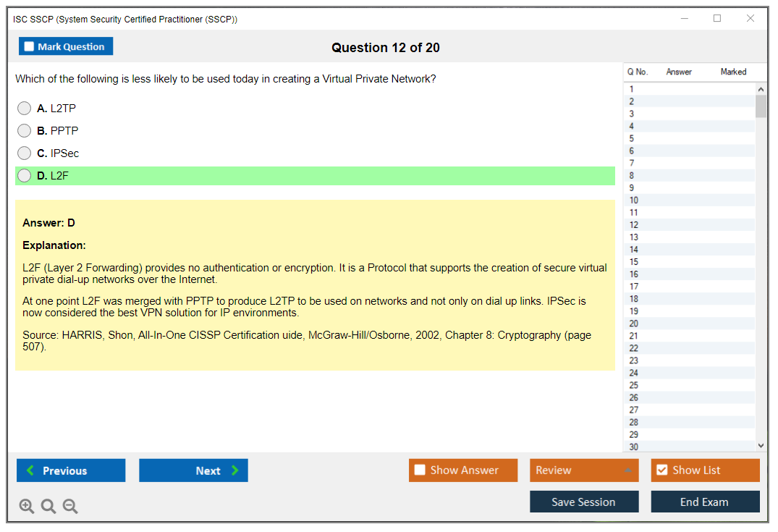
Task: Enable the Show Answer checkbox
Action: pyautogui.click(x=420, y=470)
